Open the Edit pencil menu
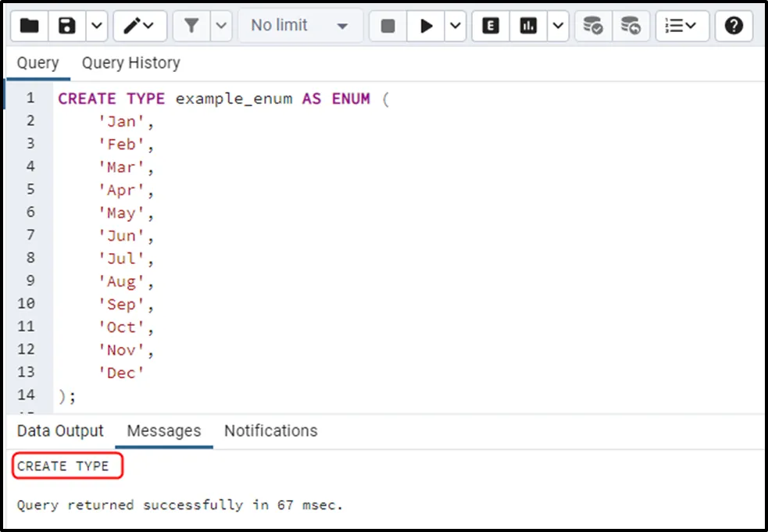The image size is (768, 532). coord(140,26)
